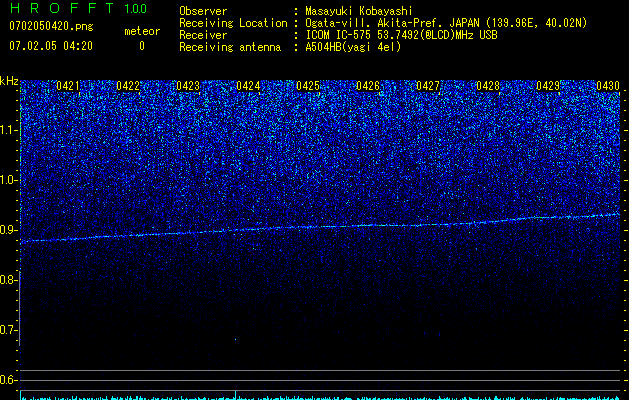Viewport: 629px width, 400px height.
Task: Click the A504HB(yagi 4el) antenna value
Action: [x=353, y=47]
